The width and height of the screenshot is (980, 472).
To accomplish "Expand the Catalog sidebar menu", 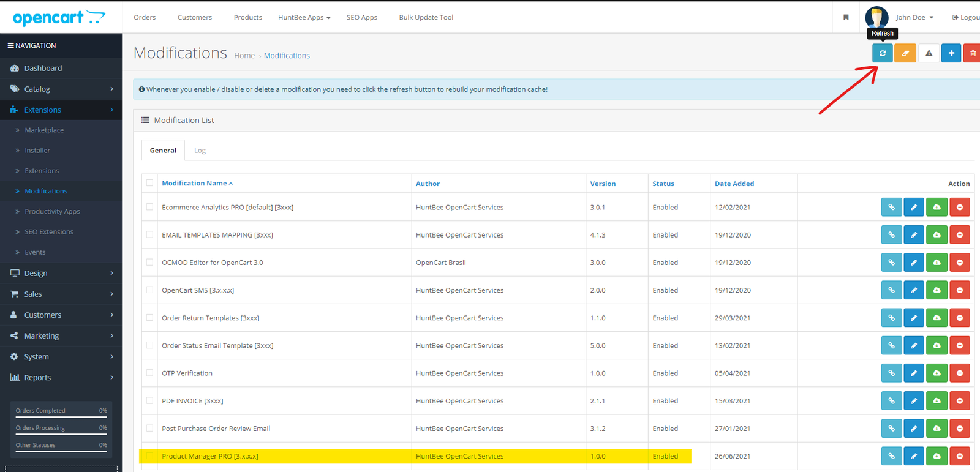I will (x=61, y=89).
